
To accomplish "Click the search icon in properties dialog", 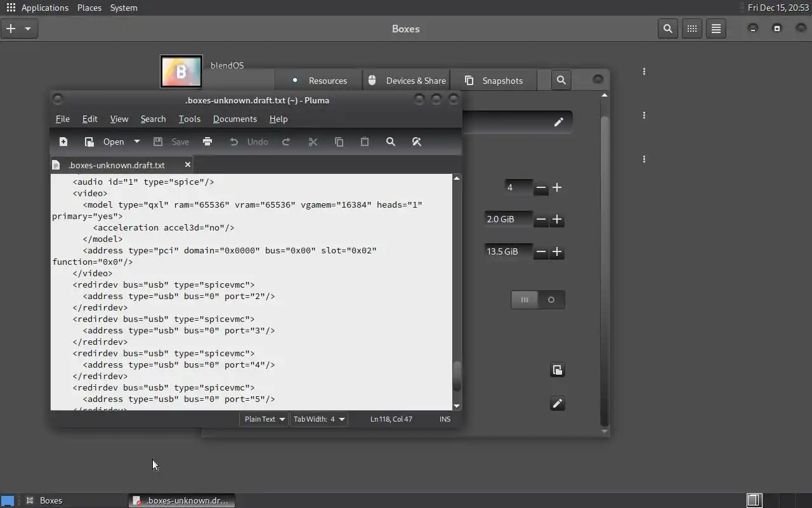I will click(561, 80).
